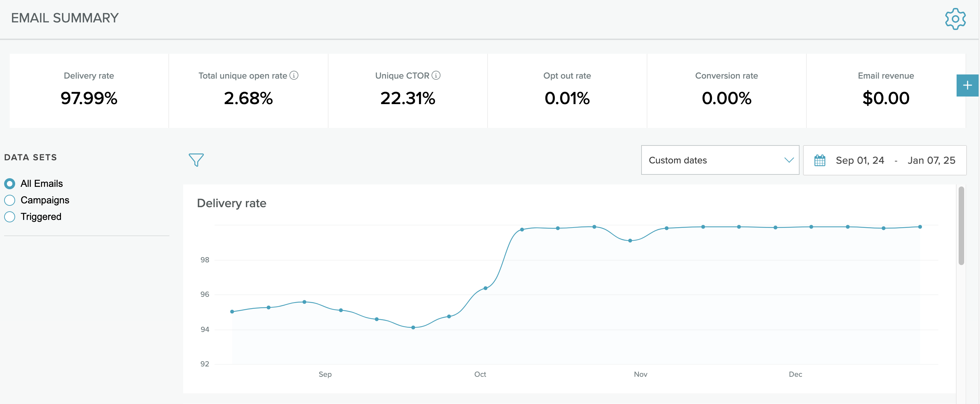980x404 pixels.
Task: Choose the Triggered data set option
Action: click(10, 217)
